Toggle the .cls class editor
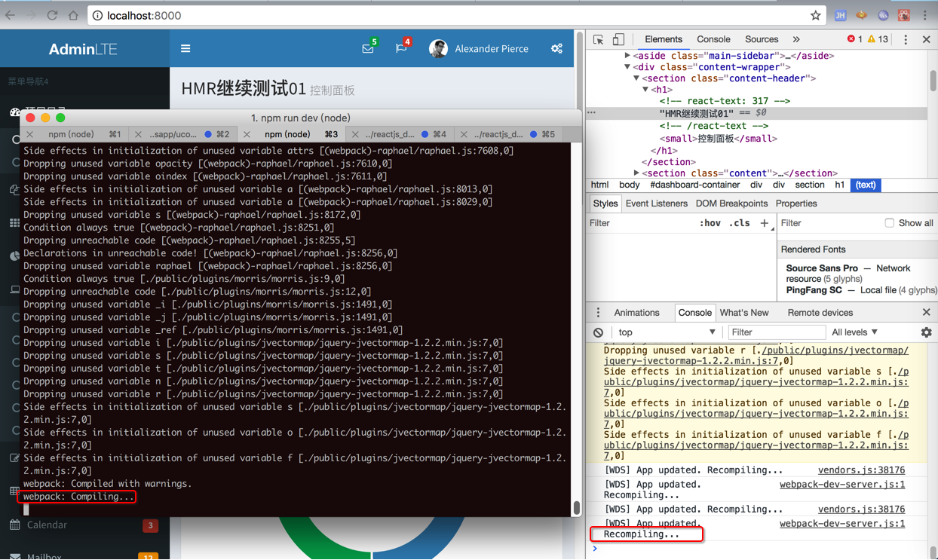The image size is (938, 560). (740, 223)
